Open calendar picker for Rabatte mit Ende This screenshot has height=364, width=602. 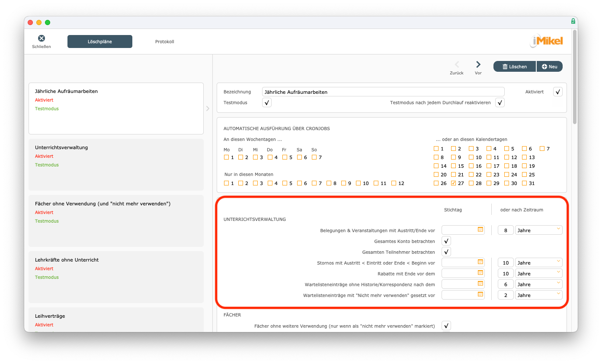480,273
